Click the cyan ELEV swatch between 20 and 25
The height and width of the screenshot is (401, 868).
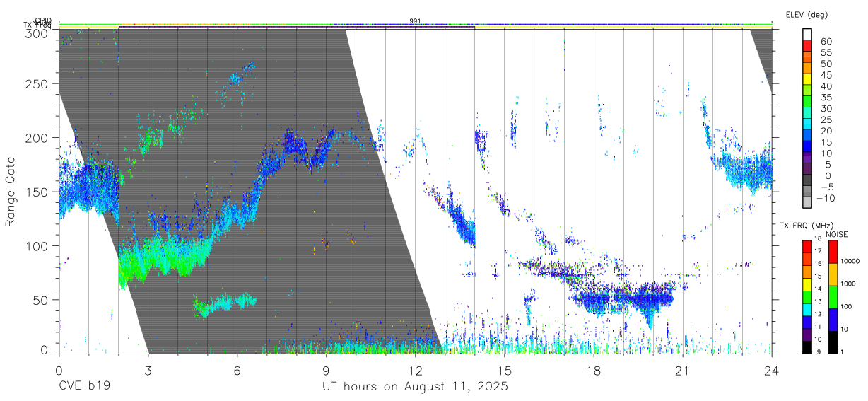807,124
